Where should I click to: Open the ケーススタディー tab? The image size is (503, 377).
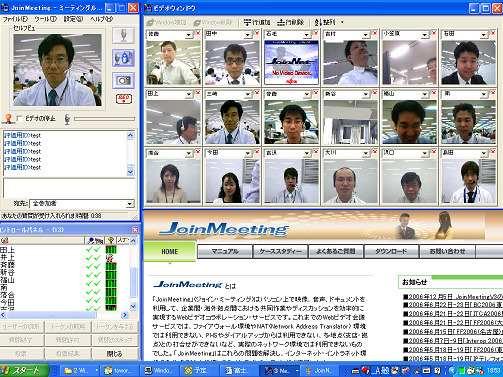pos(281,251)
